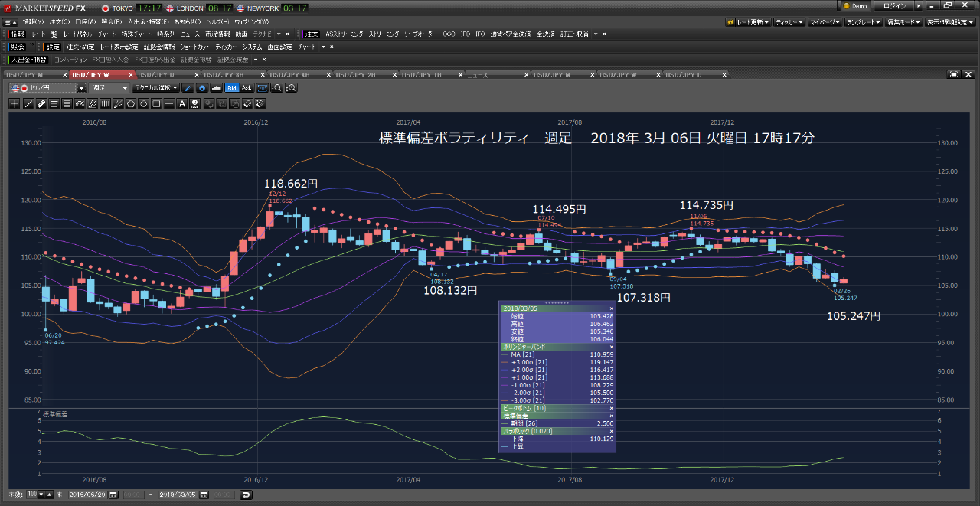Select the horizontal line drawing tool

click(170, 103)
